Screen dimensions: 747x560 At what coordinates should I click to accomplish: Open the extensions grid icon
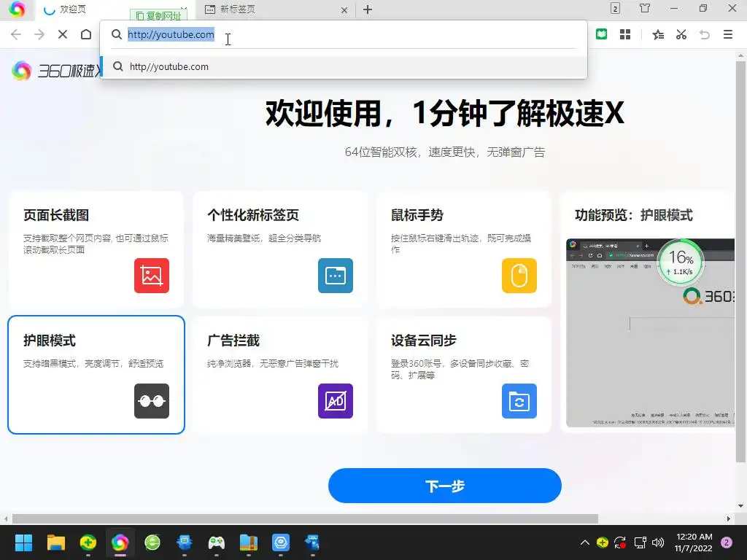(625, 34)
